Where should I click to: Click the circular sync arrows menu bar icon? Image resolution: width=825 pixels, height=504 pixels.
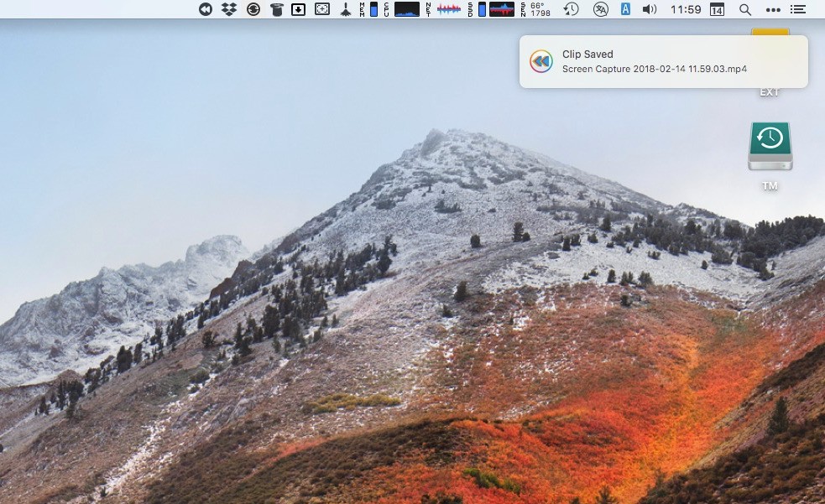(253, 9)
